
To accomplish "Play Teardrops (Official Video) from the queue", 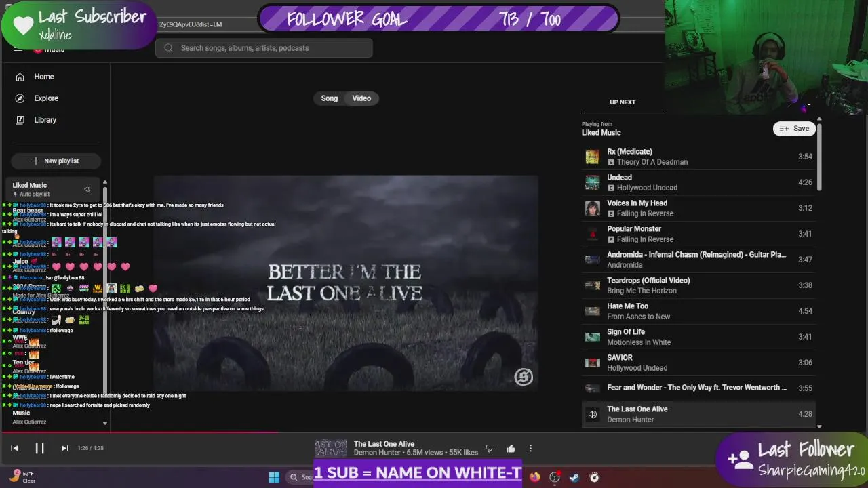I will coord(698,285).
